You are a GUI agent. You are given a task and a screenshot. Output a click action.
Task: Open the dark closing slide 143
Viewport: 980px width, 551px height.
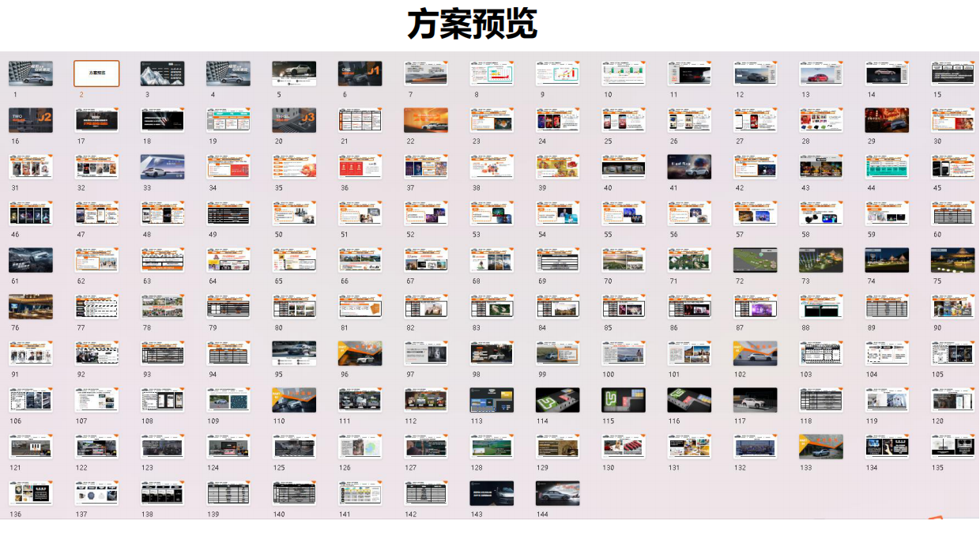pyautogui.click(x=491, y=493)
